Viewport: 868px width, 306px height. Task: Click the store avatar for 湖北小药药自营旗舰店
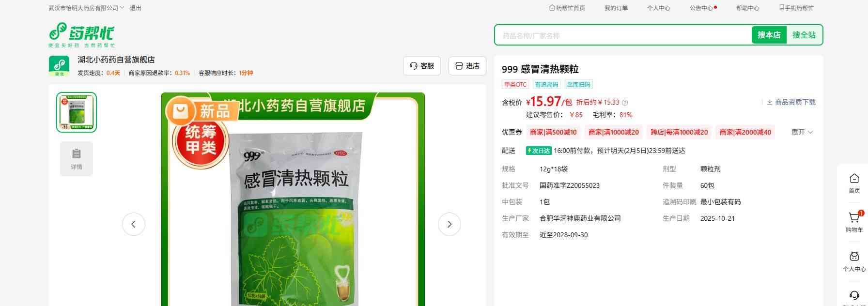coord(59,66)
